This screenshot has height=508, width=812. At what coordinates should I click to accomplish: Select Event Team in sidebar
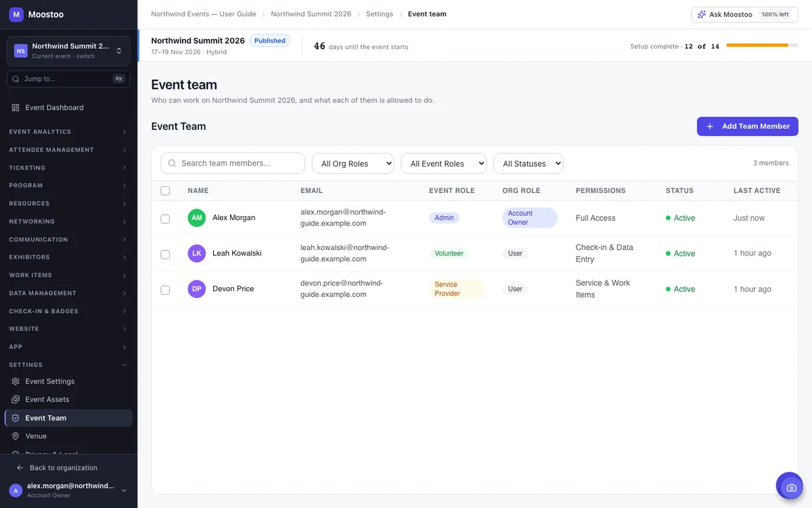pos(68,418)
